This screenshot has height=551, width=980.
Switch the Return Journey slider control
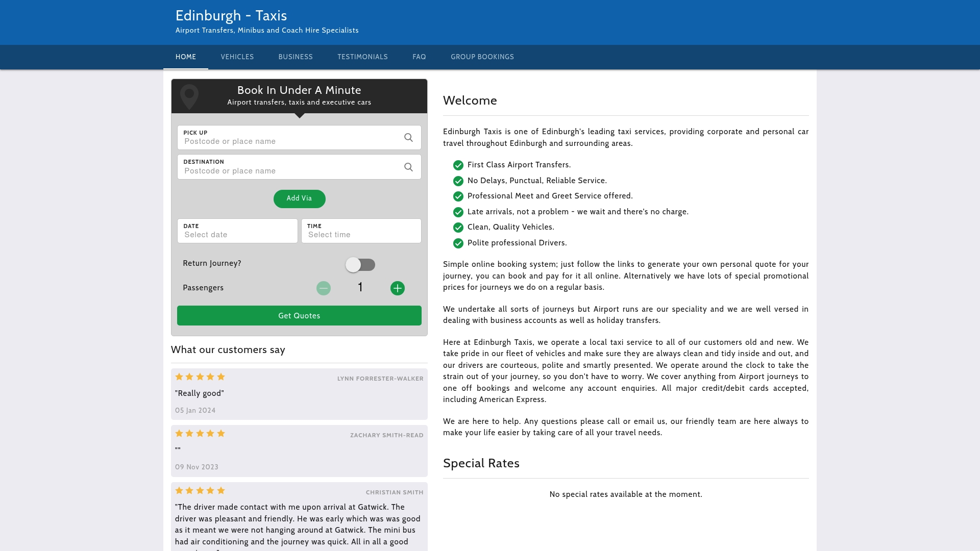[x=360, y=265]
